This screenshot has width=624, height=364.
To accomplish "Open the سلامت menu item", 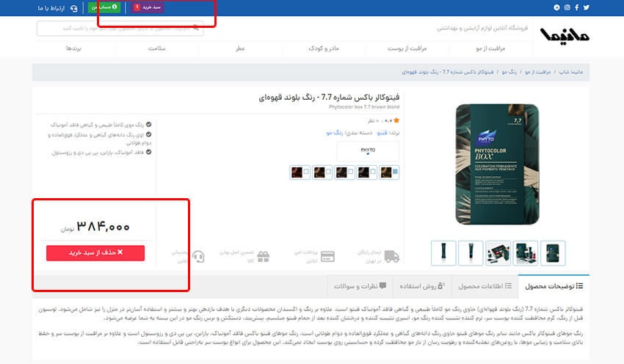I will (x=157, y=48).
